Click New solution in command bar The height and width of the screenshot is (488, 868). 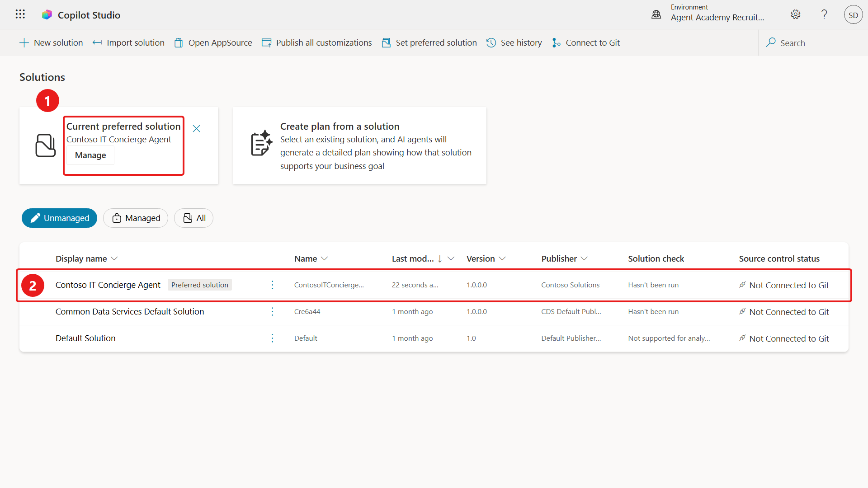click(x=51, y=42)
